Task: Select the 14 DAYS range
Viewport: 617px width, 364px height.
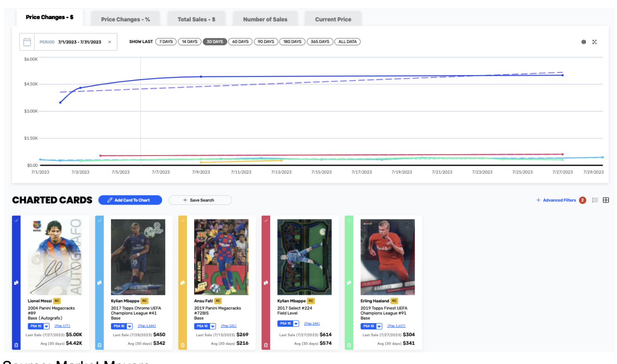Action: [190, 42]
